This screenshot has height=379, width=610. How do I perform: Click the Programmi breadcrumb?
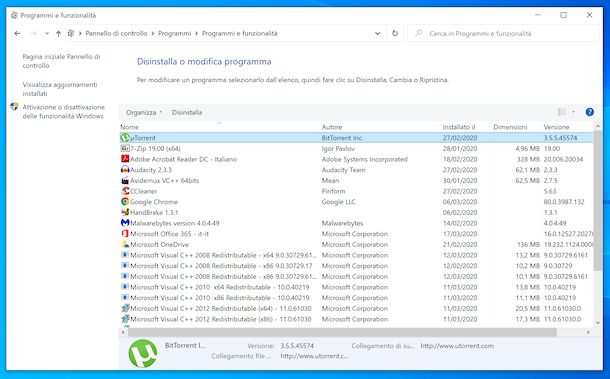pyautogui.click(x=175, y=33)
